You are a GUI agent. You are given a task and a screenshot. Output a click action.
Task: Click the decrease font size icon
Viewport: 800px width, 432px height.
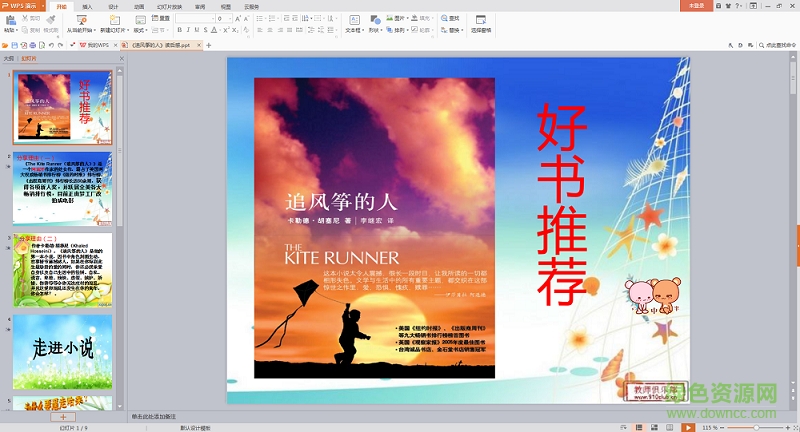(x=246, y=18)
